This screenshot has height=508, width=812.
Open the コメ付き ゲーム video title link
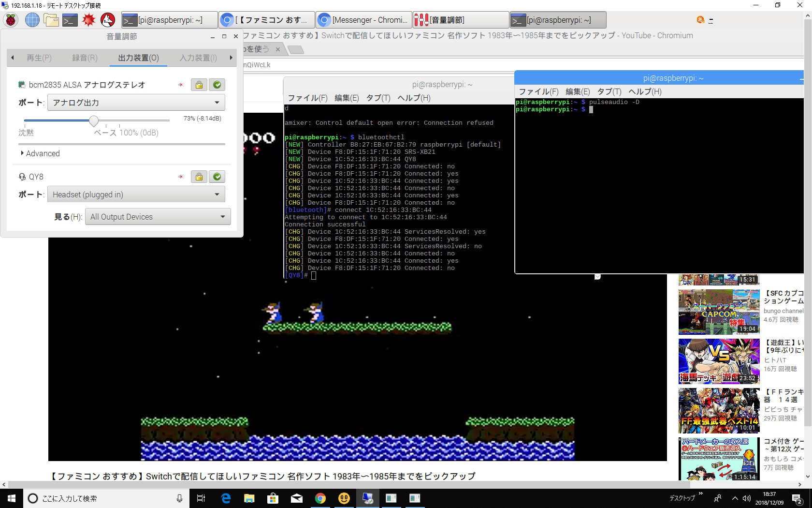tap(783, 445)
